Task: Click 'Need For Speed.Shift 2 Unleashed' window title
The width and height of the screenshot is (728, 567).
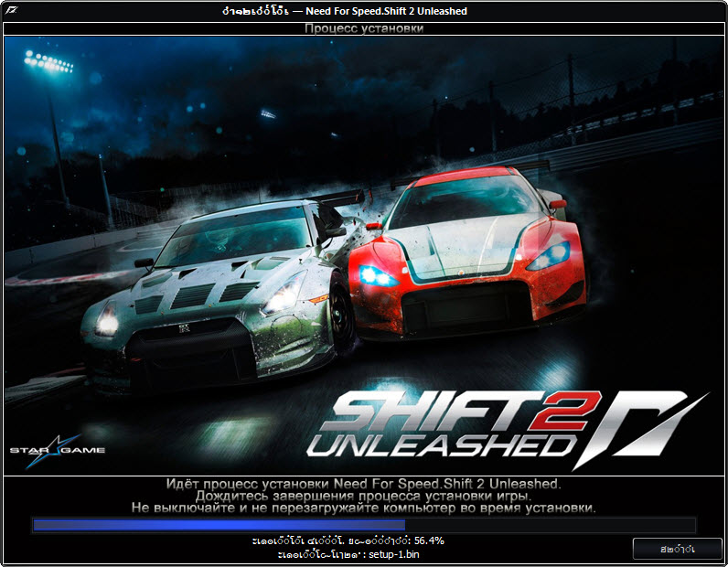Action: tap(386, 11)
